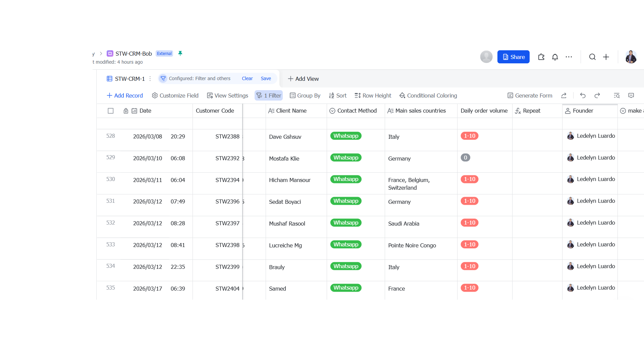Viewport: 644px width, 362px height.
Task: Click the grey 0 order volume tag
Action: pyautogui.click(x=465, y=158)
